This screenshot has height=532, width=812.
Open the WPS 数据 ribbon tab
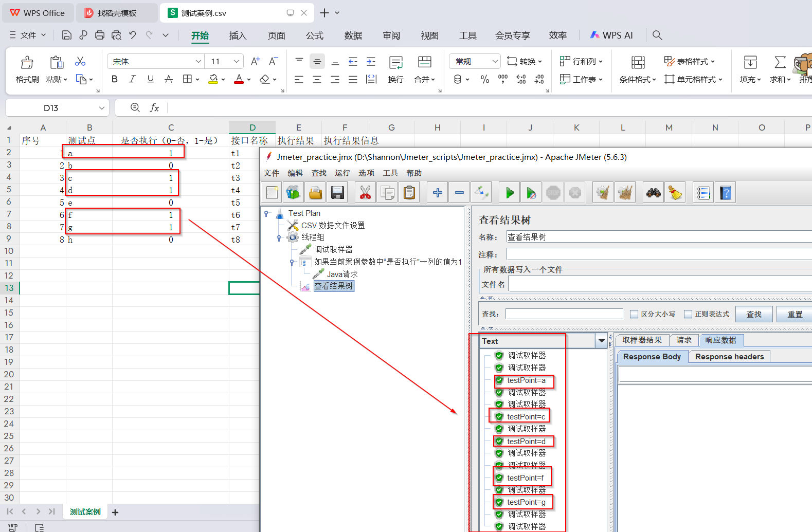pos(353,35)
